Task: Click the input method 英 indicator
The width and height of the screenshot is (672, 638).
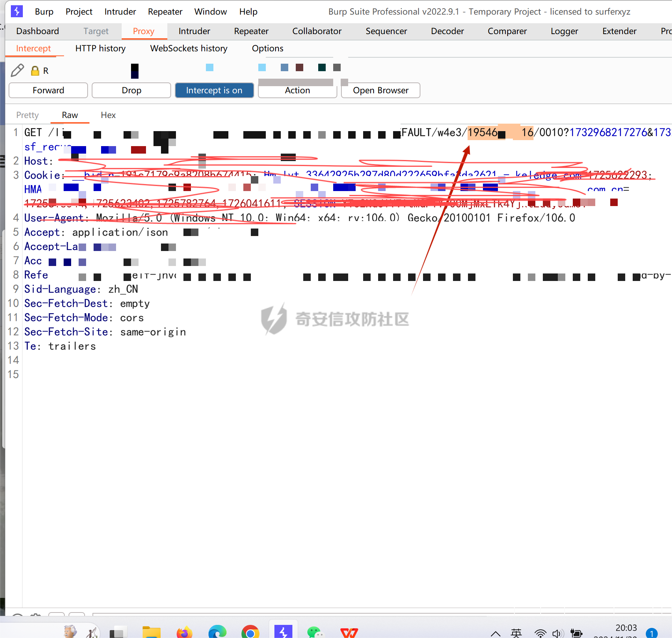Action: click(516, 633)
